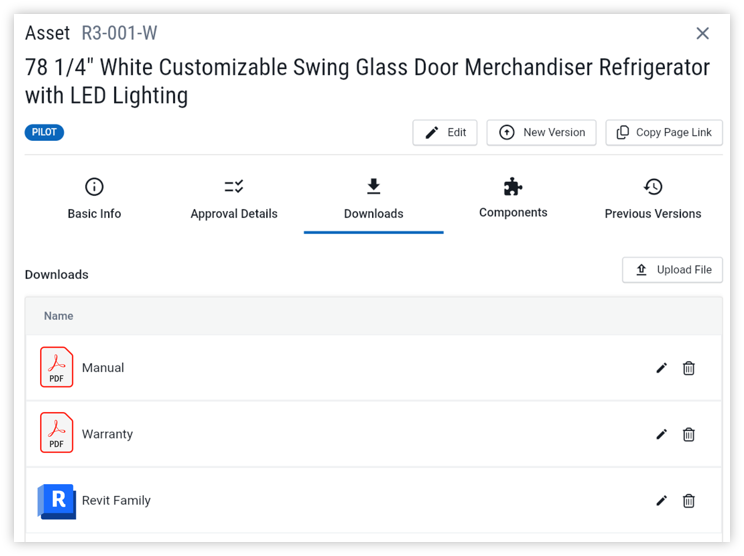Open the Approval Details tab
This screenshot has width=744, height=556.
coord(234,199)
